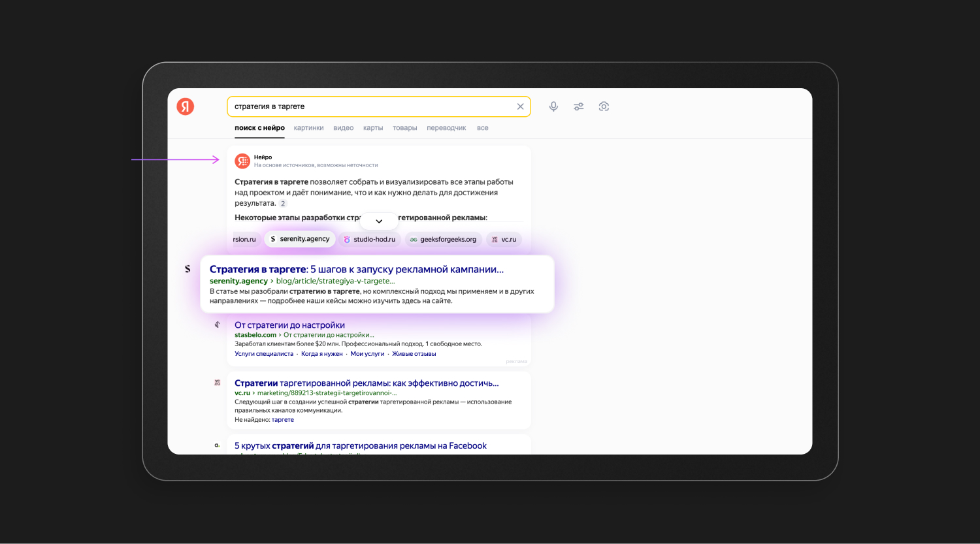Viewport: 980px width, 544px height.
Task: Select the studio-hod.ru source chip
Action: point(370,240)
